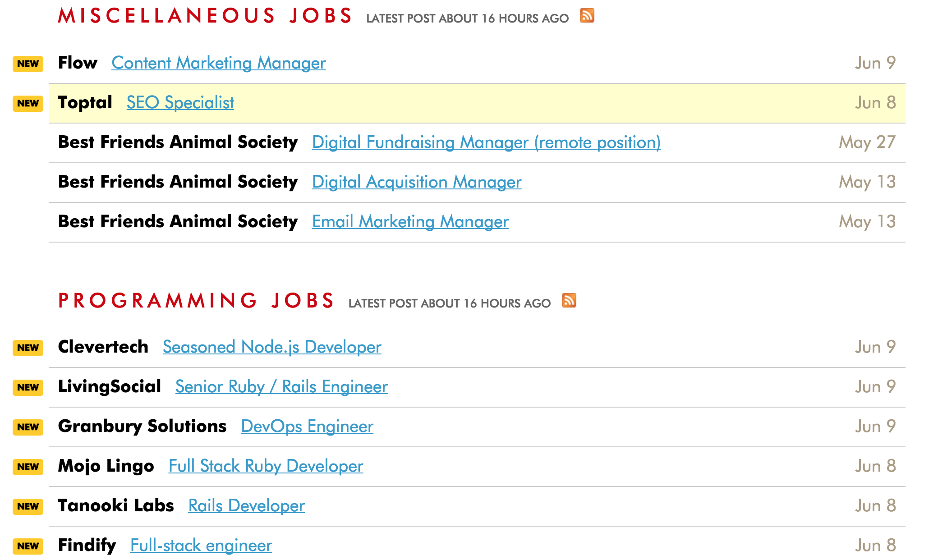Open the Digital Acquisition Manager job listing
This screenshot has height=560, width=938.
417,182
